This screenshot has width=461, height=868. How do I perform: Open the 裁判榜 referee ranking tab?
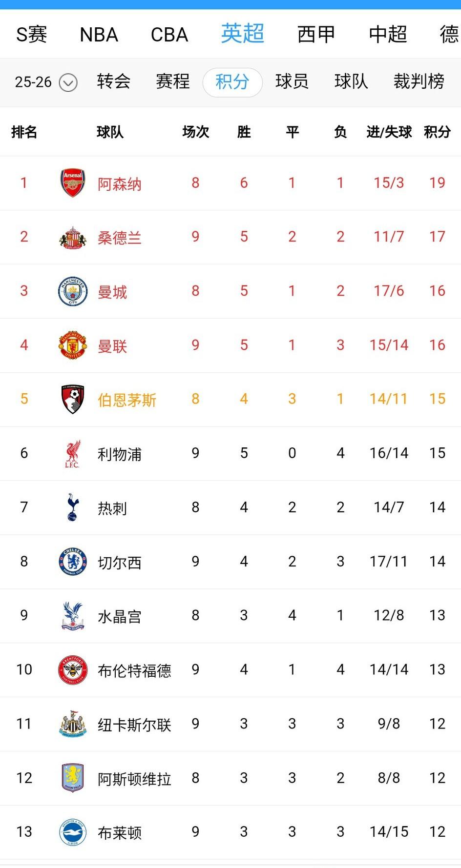419,81
